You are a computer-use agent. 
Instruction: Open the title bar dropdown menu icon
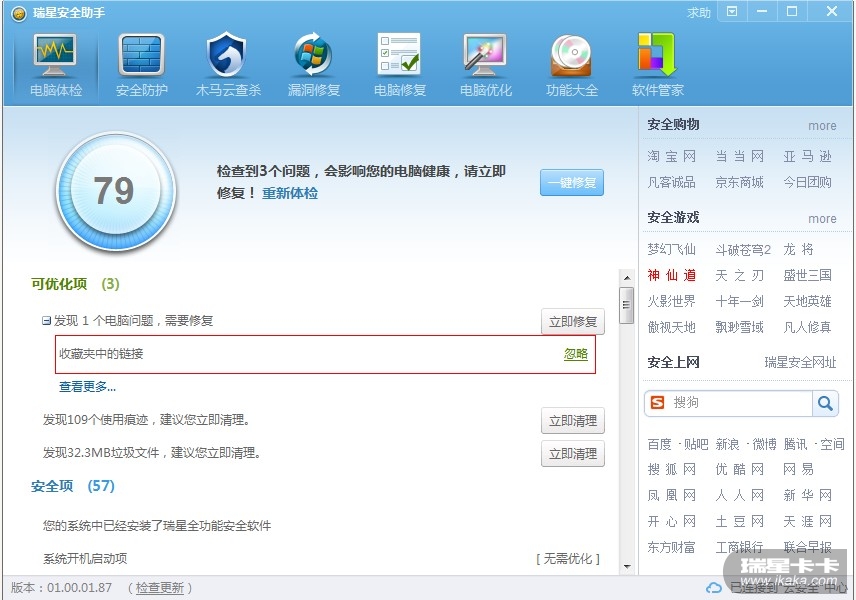coord(732,11)
